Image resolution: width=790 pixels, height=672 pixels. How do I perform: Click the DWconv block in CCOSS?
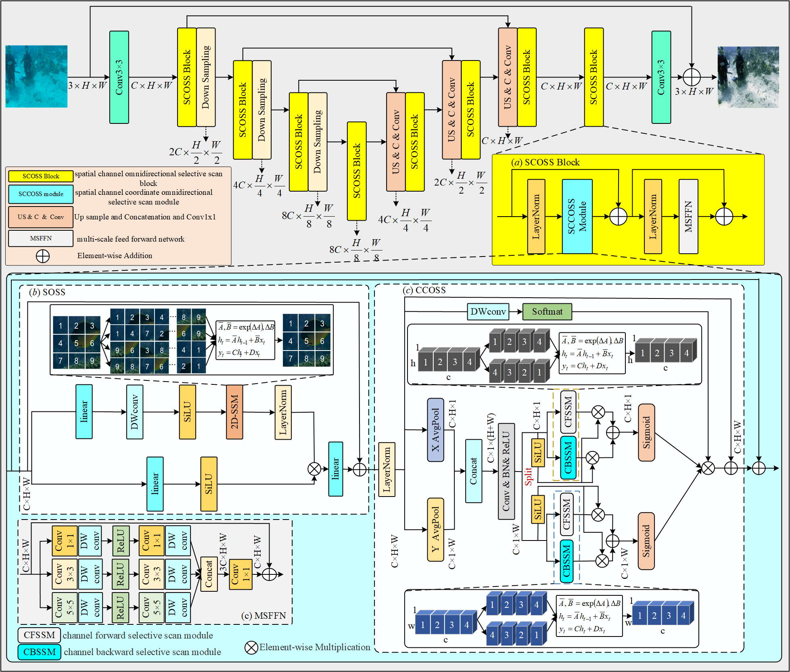(x=488, y=311)
